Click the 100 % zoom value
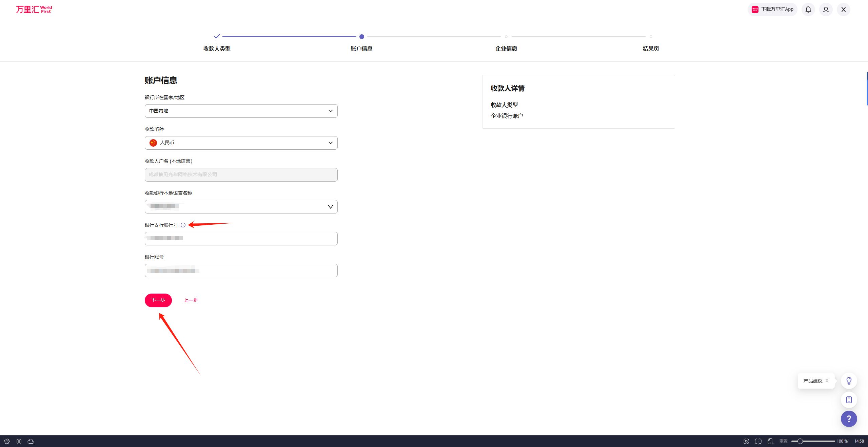868x447 pixels. (x=842, y=441)
